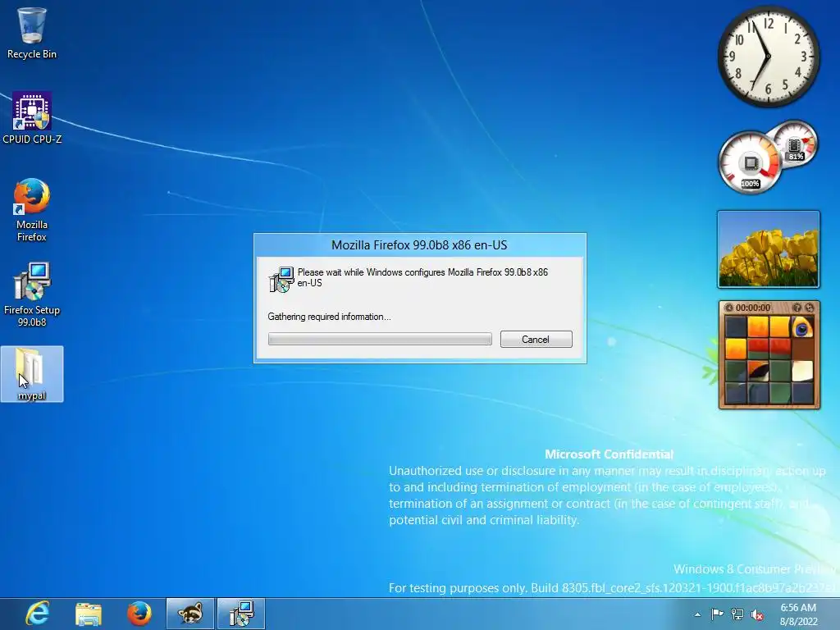840x630 pixels.
Task: Select the Firefox Setup 99.0b8 installer icon
Action: (x=32, y=294)
